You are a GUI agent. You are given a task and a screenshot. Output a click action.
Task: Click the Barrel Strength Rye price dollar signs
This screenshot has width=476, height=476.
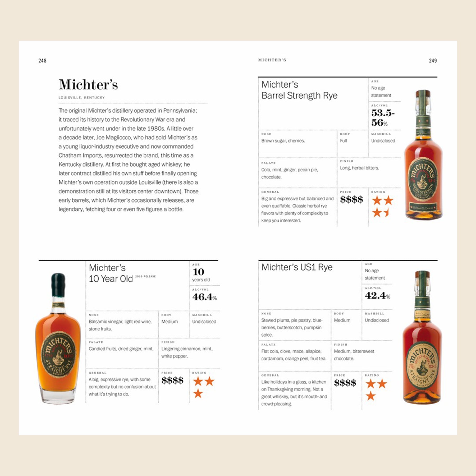point(351,199)
